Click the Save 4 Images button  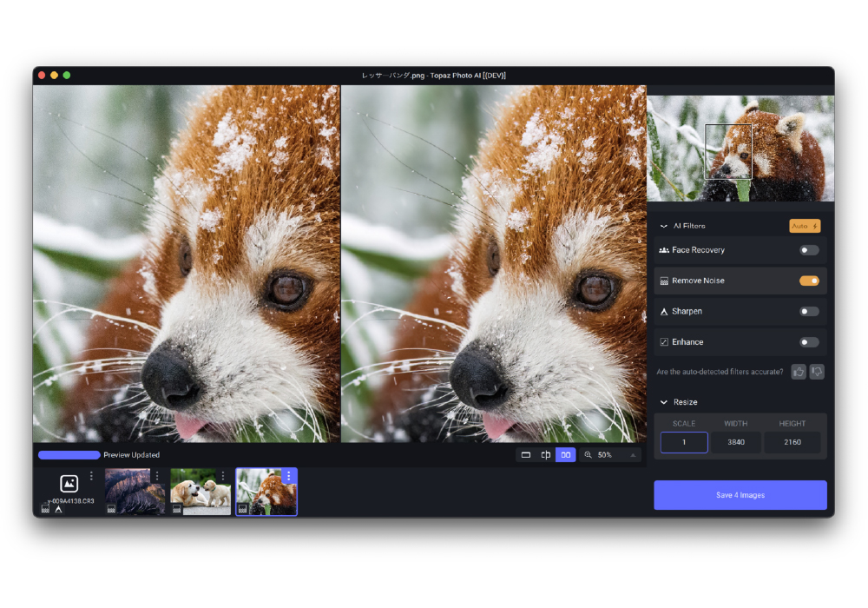[740, 495]
